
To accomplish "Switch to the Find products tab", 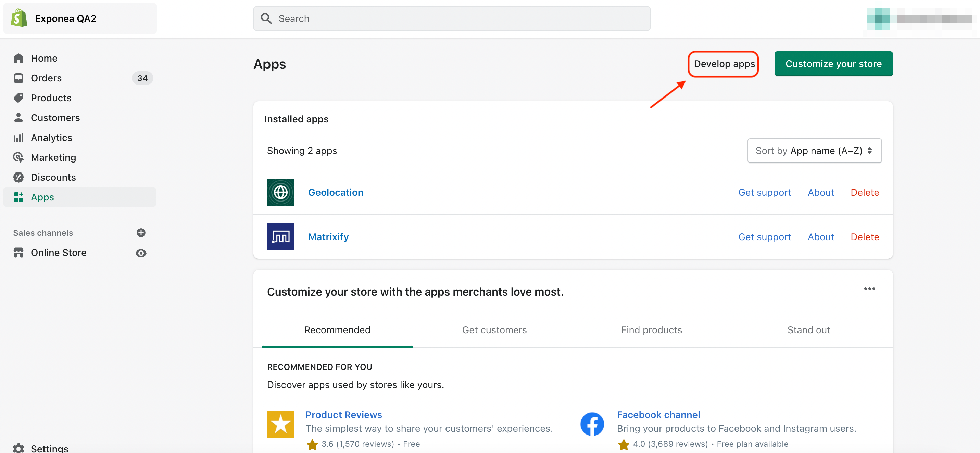I will pos(651,329).
